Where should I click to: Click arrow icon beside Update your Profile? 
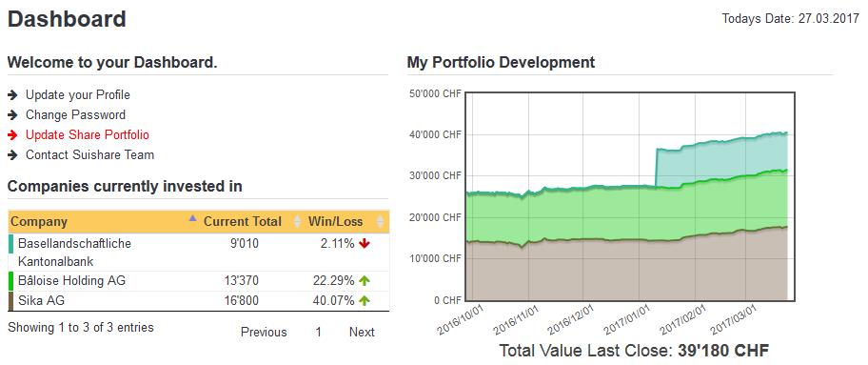click(12, 95)
